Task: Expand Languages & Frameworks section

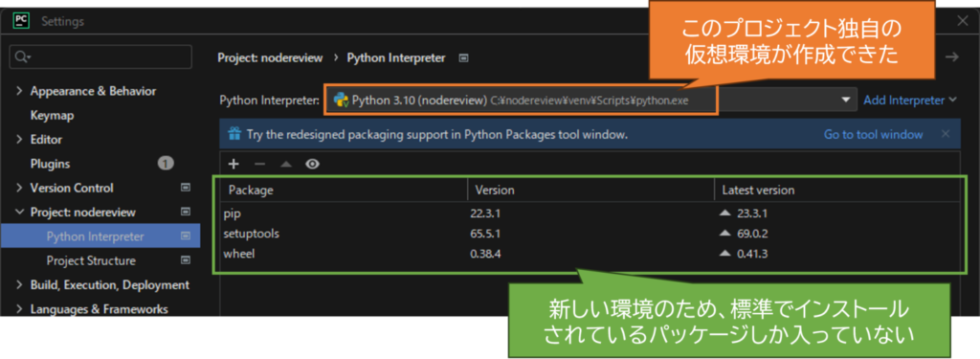Action: (19, 309)
